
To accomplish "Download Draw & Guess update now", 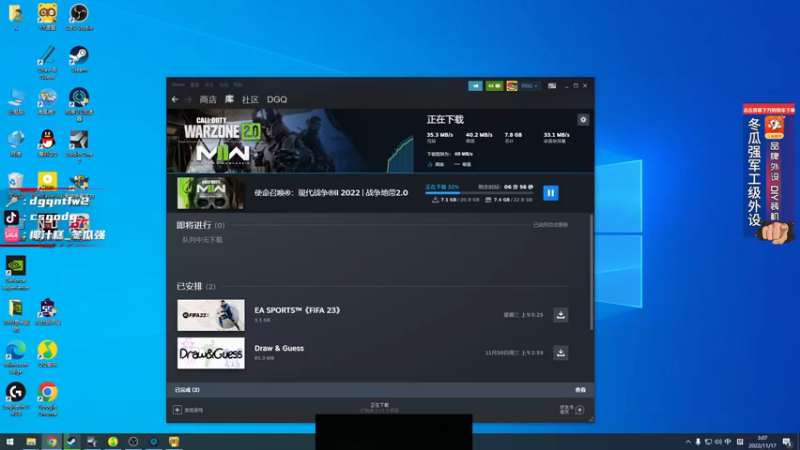I will (x=560, y=353).
